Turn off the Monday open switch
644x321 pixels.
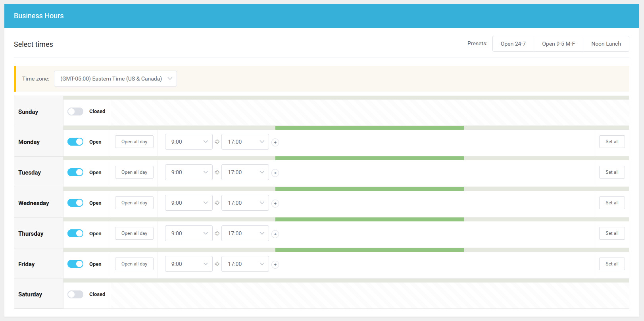point(75,142)
